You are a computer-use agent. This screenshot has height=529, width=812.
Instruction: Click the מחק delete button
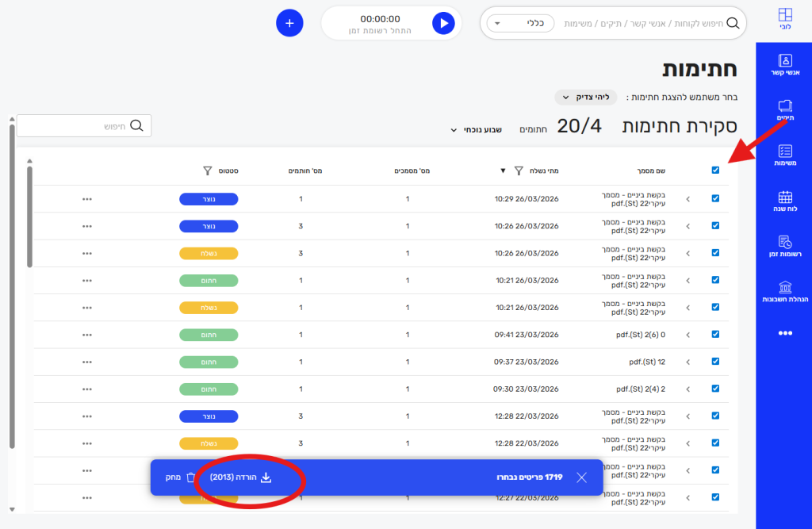(x=179, y=477)
